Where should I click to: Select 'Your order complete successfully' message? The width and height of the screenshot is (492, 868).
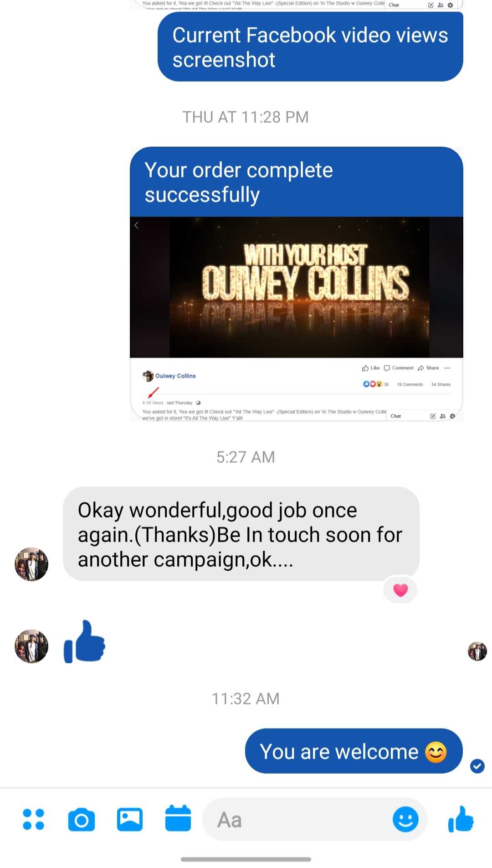coord(297,182)
